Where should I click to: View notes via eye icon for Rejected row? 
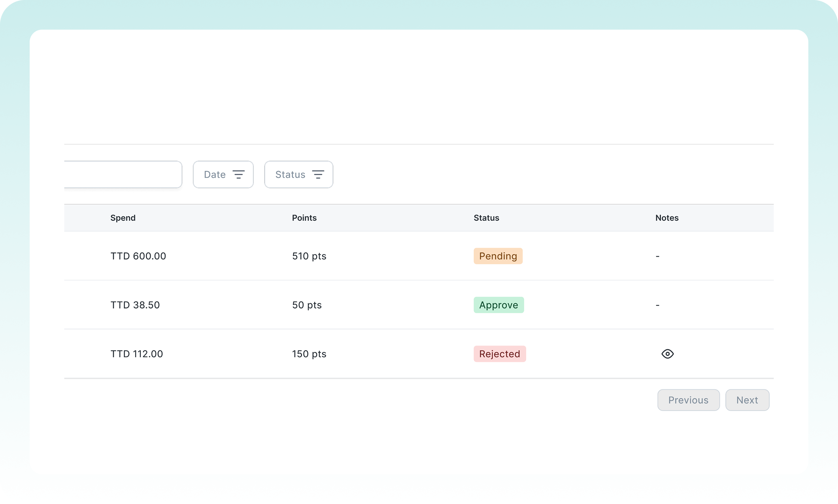coord(667,354)
